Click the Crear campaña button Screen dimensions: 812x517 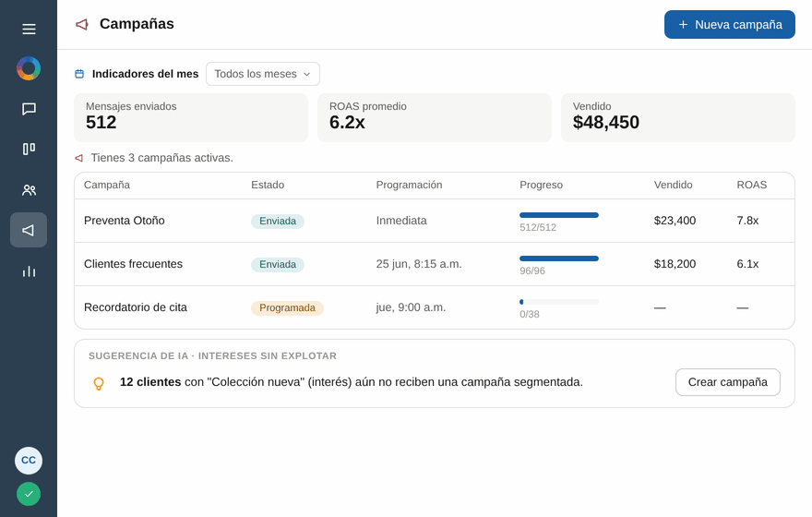click(x=728, y=382)
